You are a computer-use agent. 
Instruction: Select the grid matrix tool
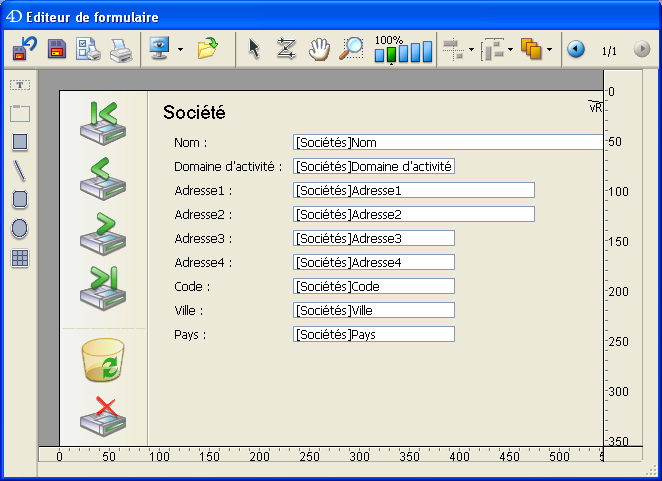[x=20, y=258]
